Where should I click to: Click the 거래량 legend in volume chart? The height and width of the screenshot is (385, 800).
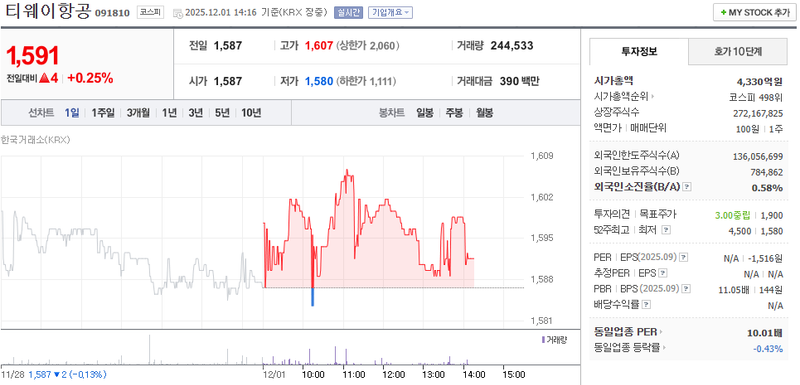point(554,340)
